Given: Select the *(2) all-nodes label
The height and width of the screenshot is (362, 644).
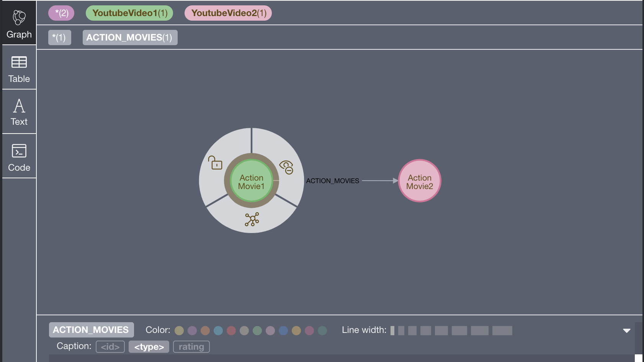Looking at the screenshot, I should click(x=61, y=13).
